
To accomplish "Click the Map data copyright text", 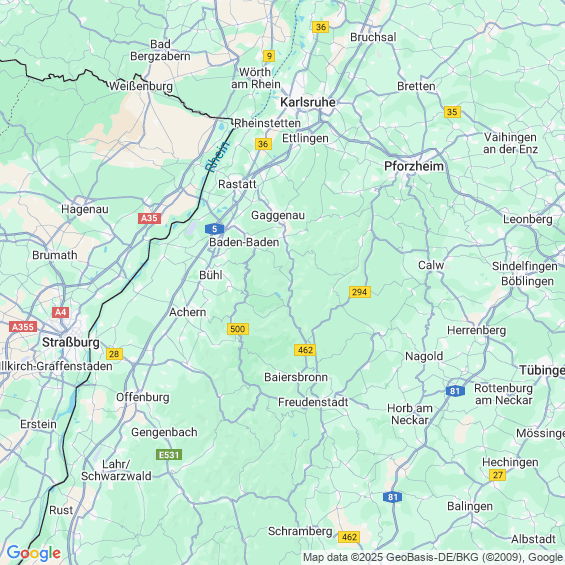I will coord(433,557).
